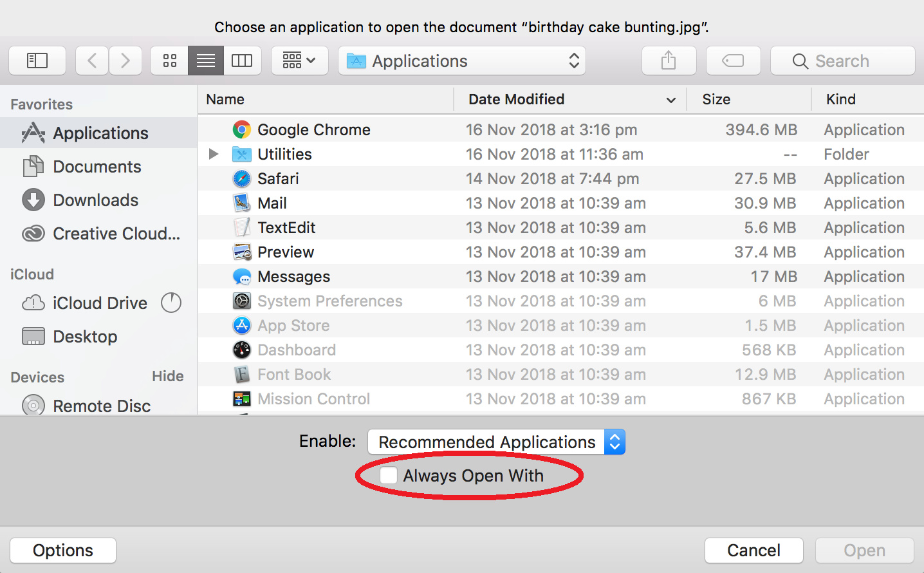
Task: Go back to previous folder
Action: [92, 61]
